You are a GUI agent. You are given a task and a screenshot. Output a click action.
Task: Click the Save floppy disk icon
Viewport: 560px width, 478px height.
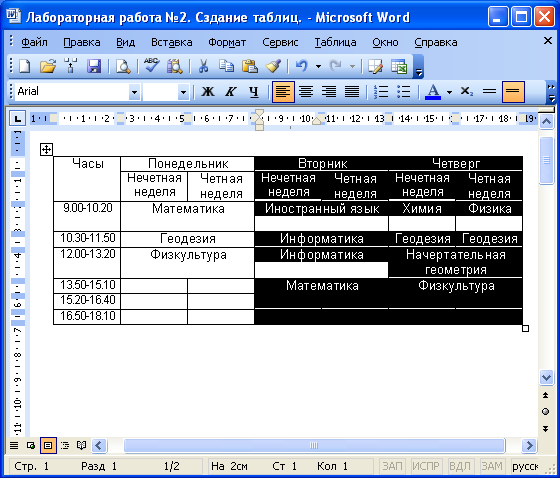pos(94,66)
